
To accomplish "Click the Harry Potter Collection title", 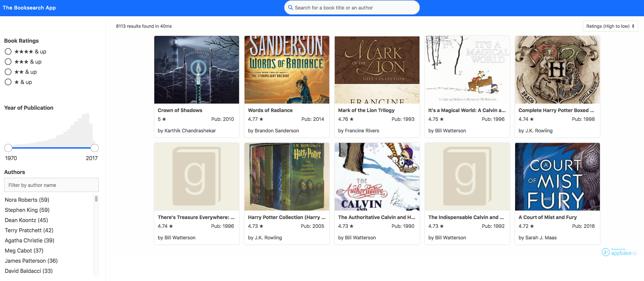I will pyautogui.click(x=287, y=217).
